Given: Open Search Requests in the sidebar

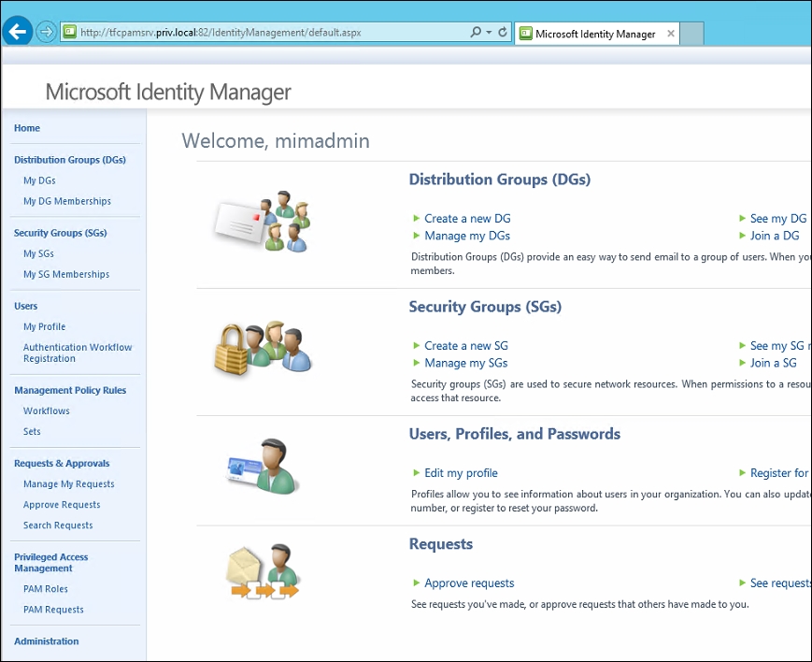Looking at the screenshot, I should 58,525.
